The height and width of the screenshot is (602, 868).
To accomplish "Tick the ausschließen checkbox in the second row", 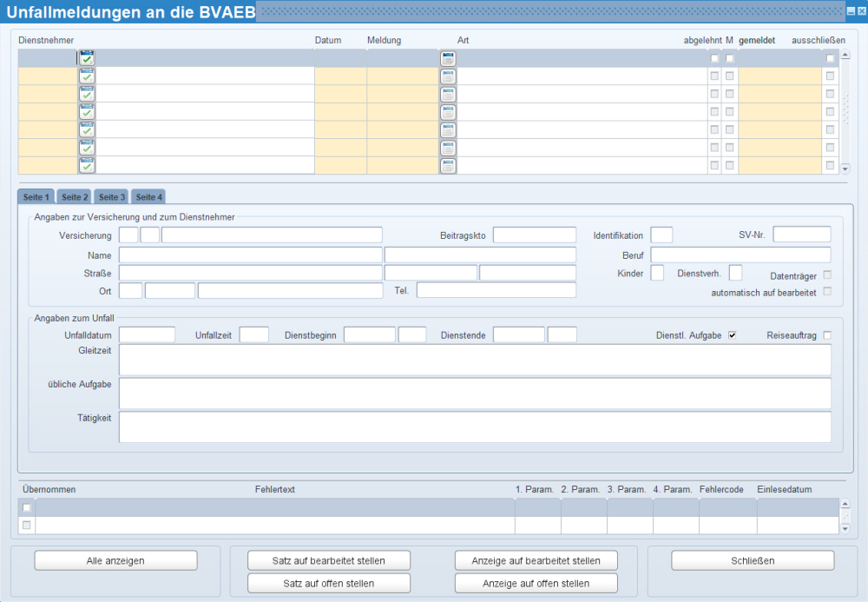I will 830,76.
